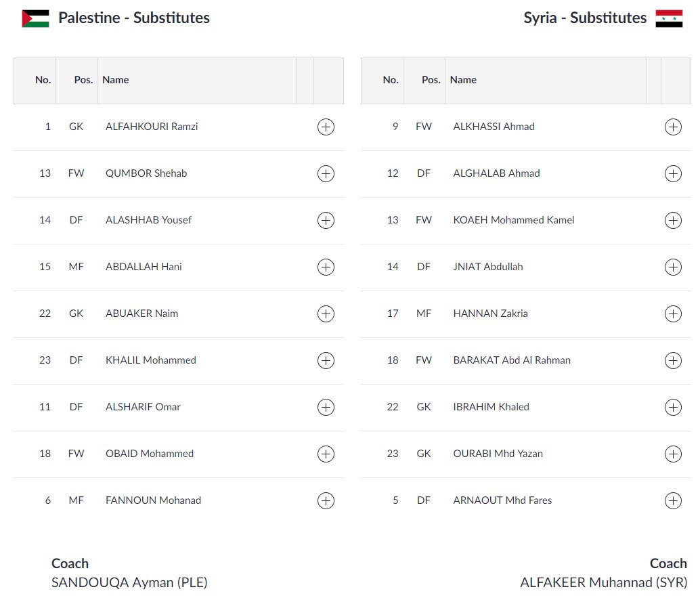Click coach SANDOUQA Ayman's name
Image resolution: width=700 pixels, height=604 pixels.
pyautogui.click(x=129, y=582)
